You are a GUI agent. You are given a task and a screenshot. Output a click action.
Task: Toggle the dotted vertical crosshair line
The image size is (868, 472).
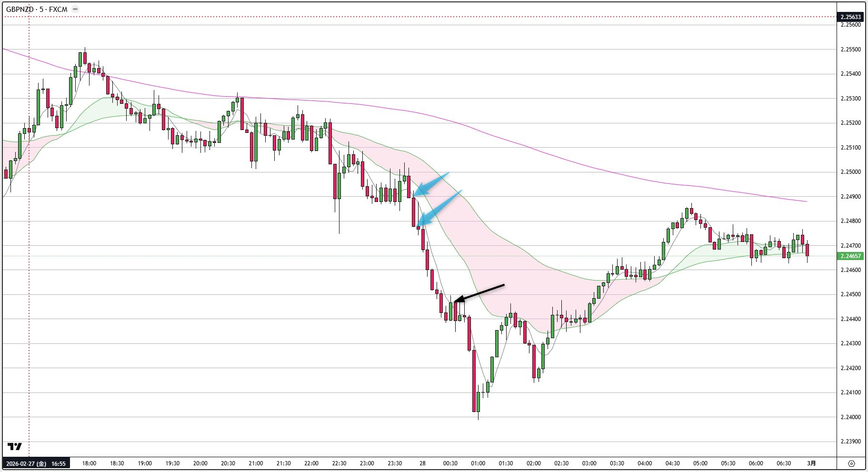click(x=30, y=238)
